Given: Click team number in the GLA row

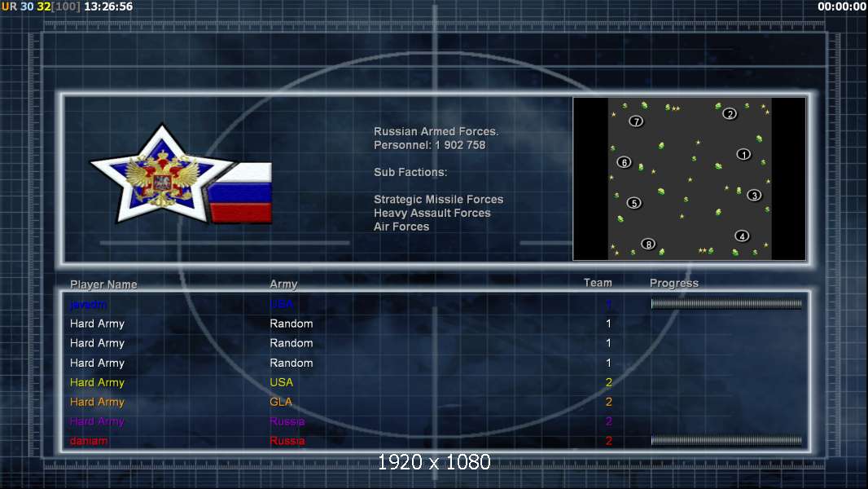Looking at the screenshot, I should [608, 402].
